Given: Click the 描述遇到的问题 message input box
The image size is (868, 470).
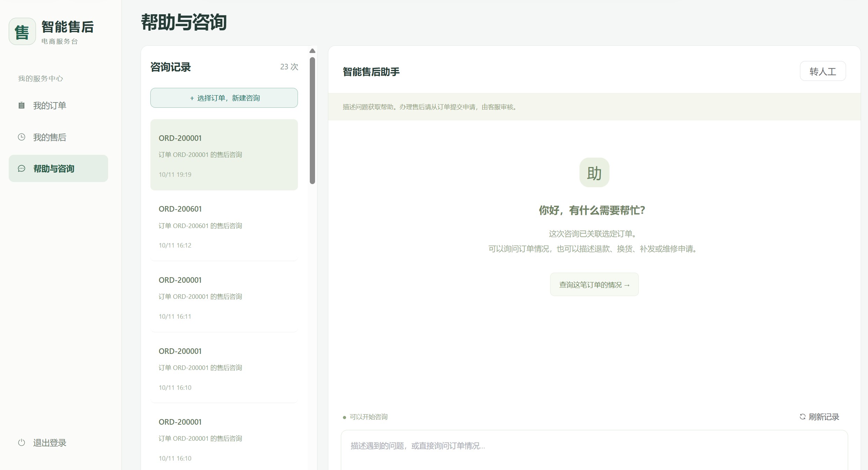Looking at the screenshot, I should [594, 450].
